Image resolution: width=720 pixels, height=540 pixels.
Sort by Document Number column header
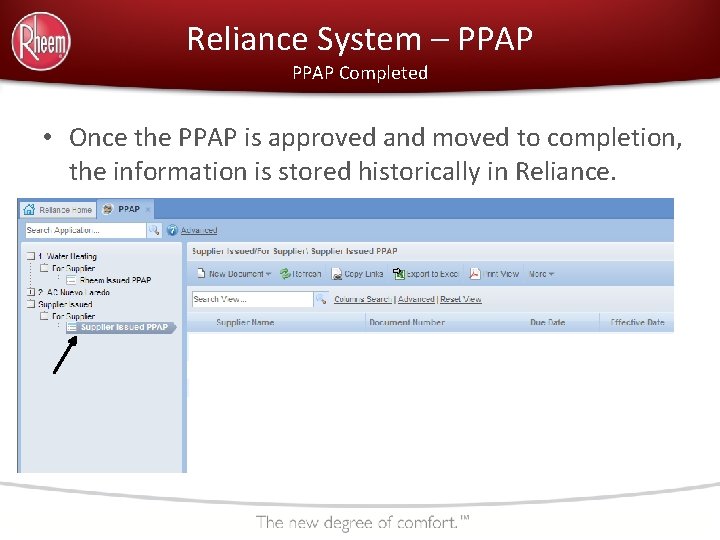(407, 322)
